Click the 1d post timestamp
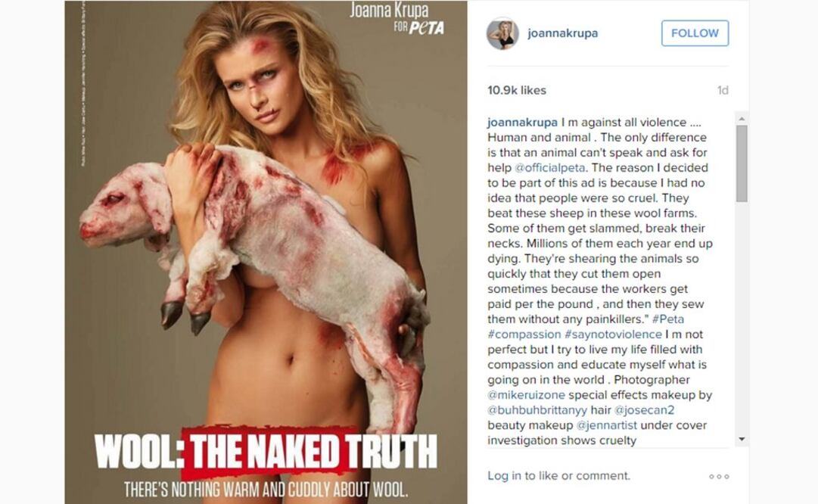This screenshot has height=504, width=818. (723, 90)
